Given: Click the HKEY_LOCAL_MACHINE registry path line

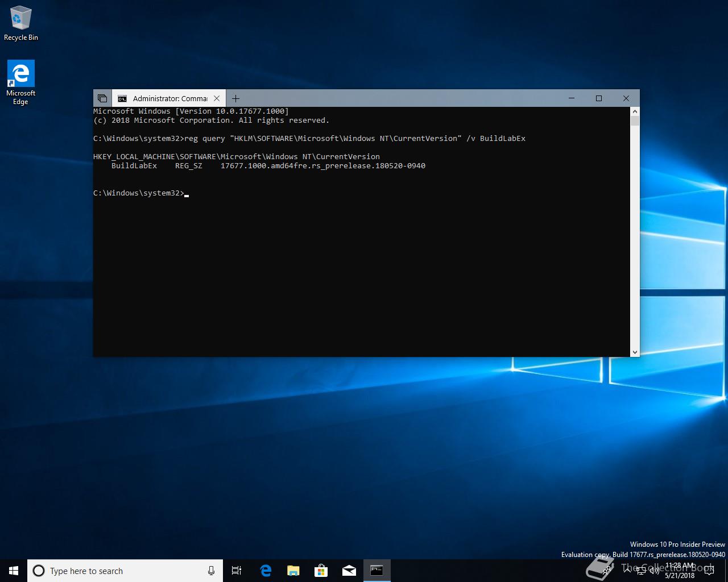Looking at the screenshot, I should pyautogui.click(x=237, y=157).
